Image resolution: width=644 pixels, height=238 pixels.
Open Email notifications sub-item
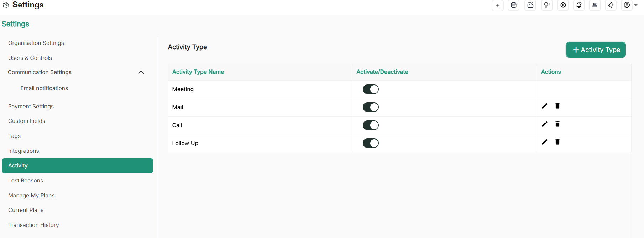(x=44, y=88)
